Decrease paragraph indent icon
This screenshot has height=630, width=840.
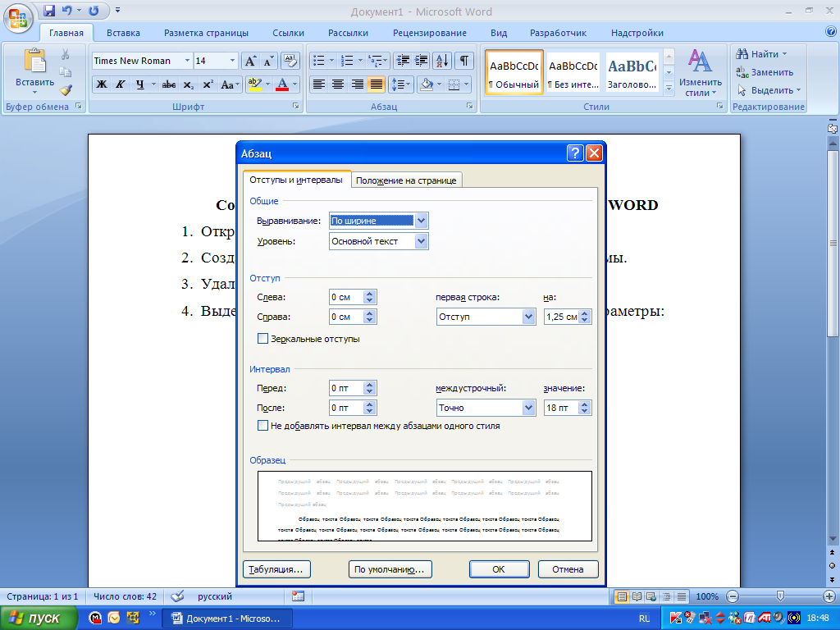coord(403,61)
